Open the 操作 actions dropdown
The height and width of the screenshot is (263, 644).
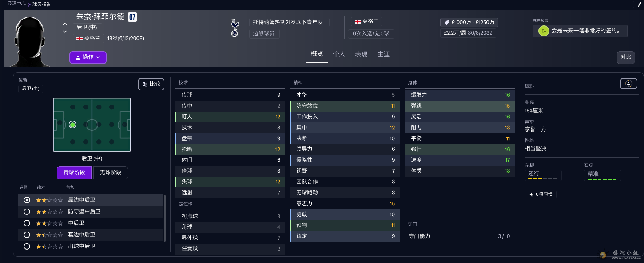tap(88, 57)
